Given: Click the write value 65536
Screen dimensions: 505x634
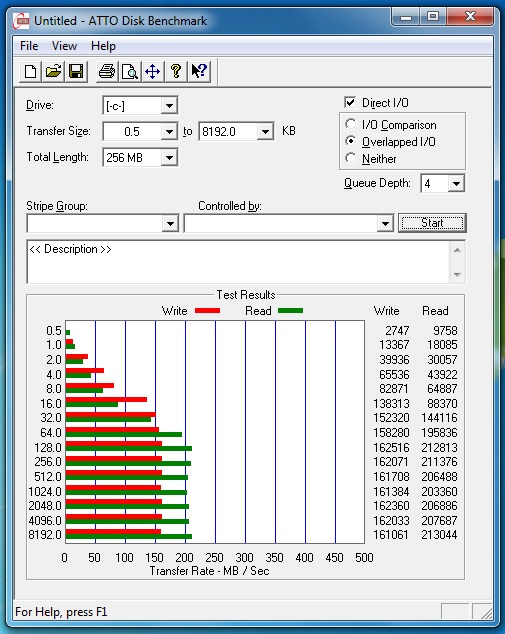Looking at the screenshot, I should [x=394, y=374].
